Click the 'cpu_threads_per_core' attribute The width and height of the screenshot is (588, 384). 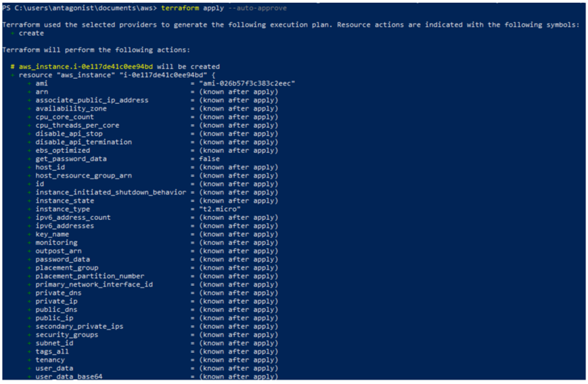click(77, 126)
